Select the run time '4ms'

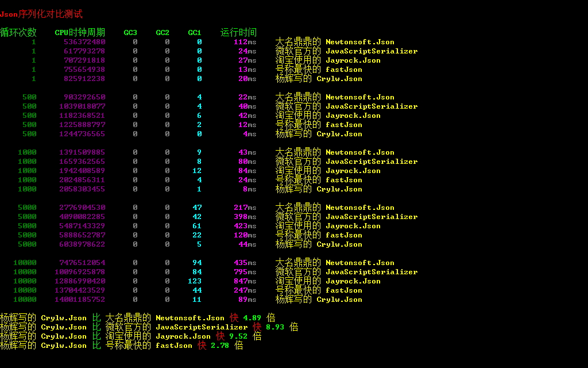pyautogui.click(x=249, y=134)
